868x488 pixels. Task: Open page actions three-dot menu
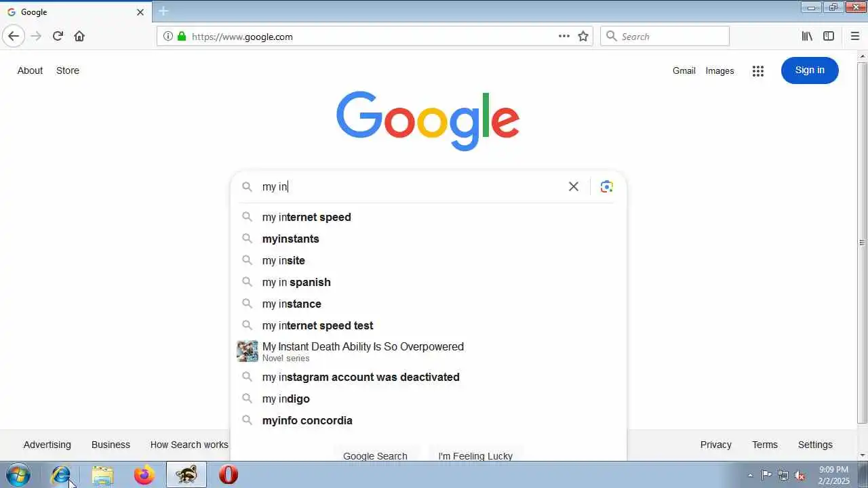tap(564, 36)
